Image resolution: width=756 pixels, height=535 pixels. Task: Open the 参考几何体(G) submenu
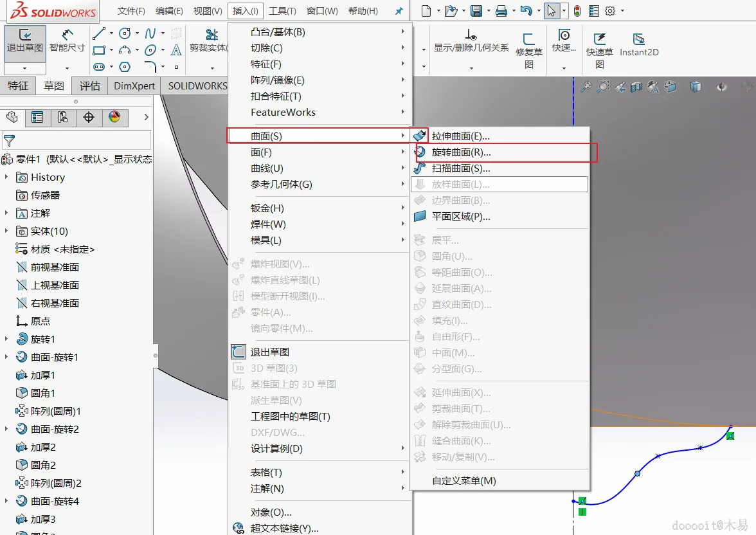pyautogui.click(x=319, y=185)
